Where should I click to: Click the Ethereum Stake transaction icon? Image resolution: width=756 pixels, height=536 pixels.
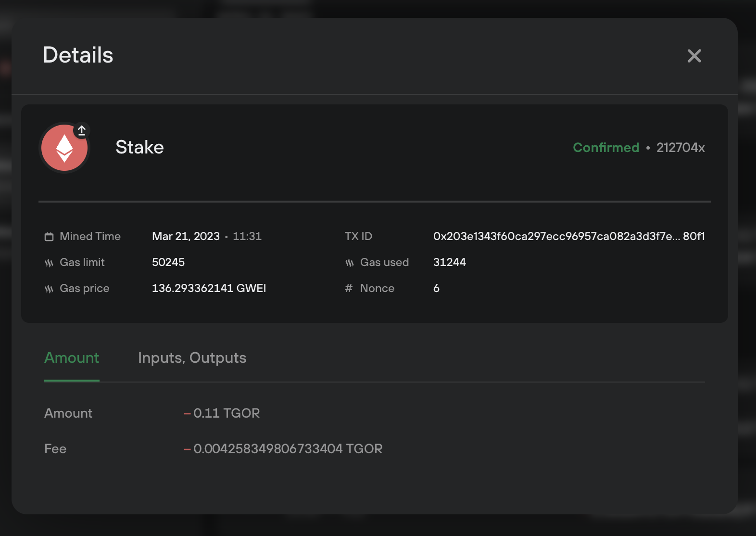point(64,148)
